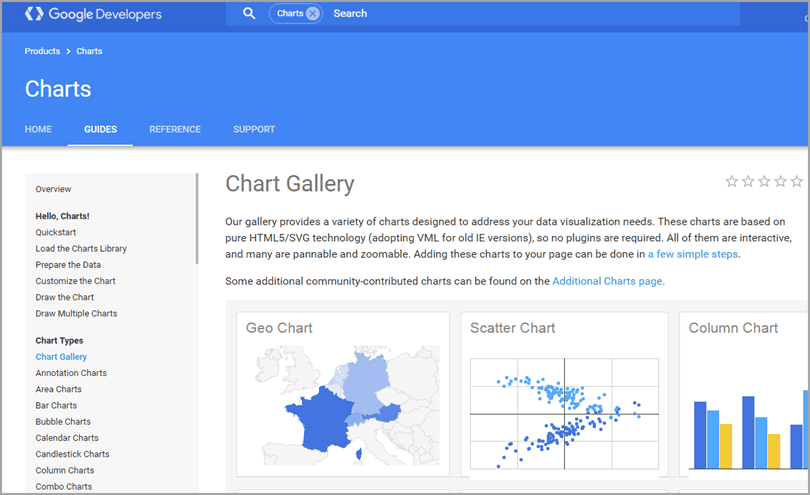Switch to the GUIDES tab
810x495 pixels.
[x=100, y=129]
